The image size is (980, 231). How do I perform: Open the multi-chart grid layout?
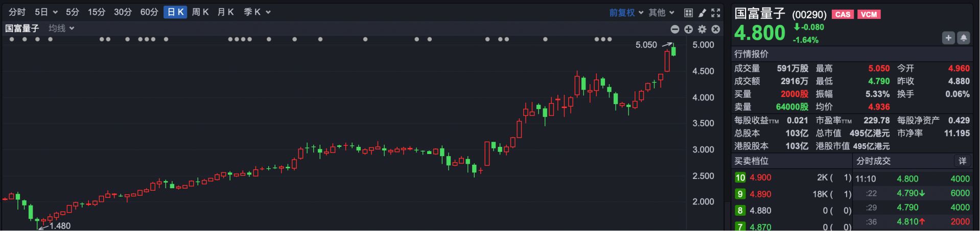click(x=688, y=13)
